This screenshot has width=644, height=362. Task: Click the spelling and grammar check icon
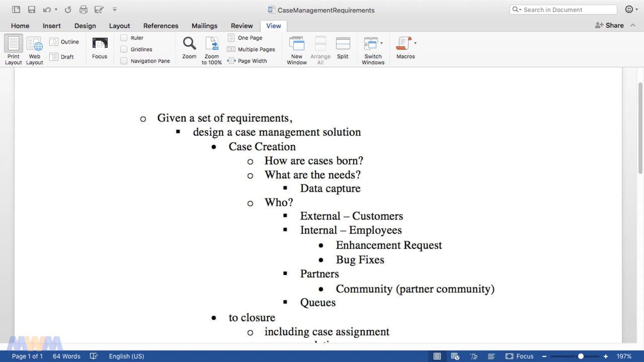[94, 356]
